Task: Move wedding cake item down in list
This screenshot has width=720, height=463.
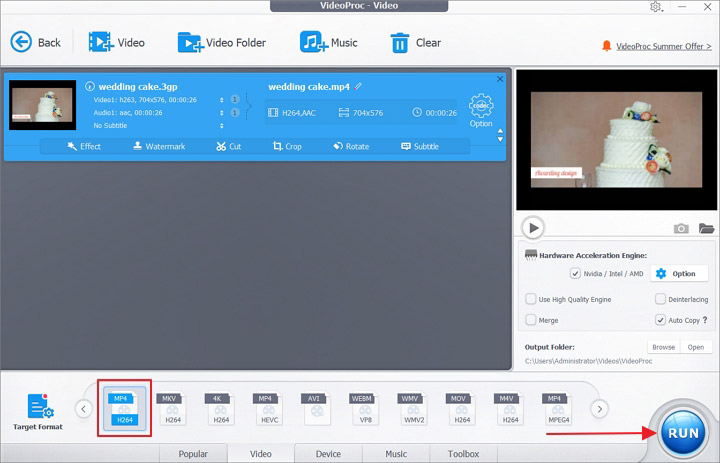Action: pos(501,139)
